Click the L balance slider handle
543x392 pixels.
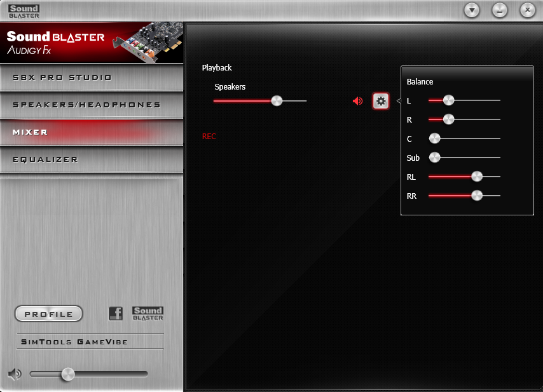(448, 100)
